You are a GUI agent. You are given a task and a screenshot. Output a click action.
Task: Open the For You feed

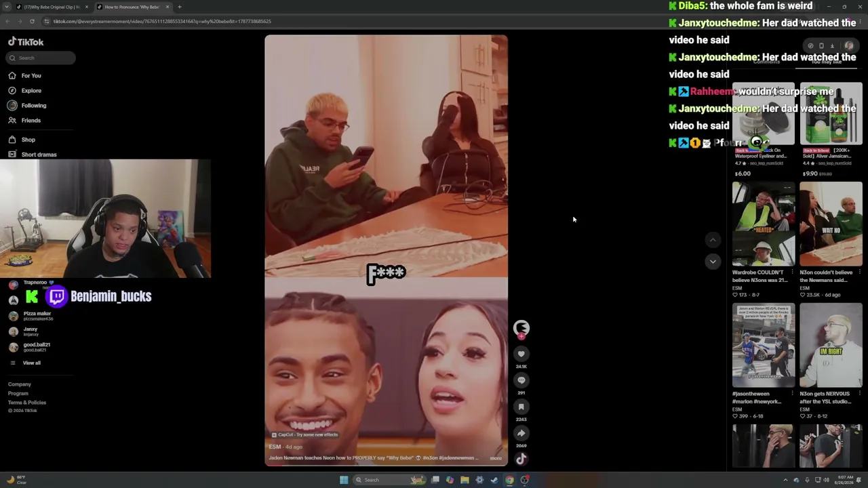[x=31, y=76]
